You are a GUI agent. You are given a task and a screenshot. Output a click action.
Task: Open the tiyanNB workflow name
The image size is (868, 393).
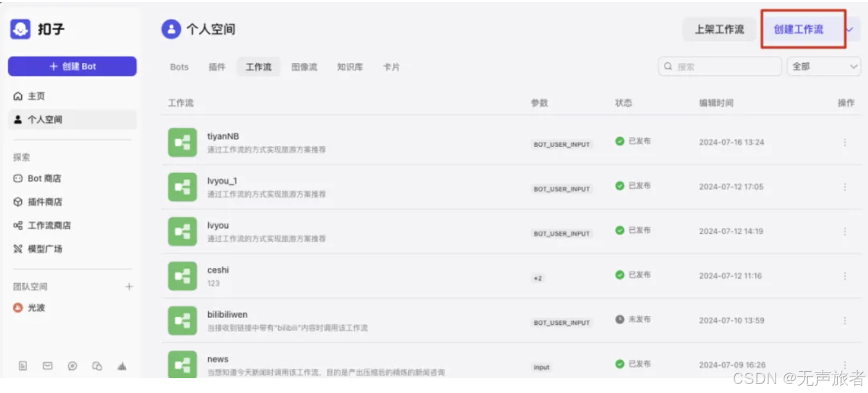(x=223, y=136)
